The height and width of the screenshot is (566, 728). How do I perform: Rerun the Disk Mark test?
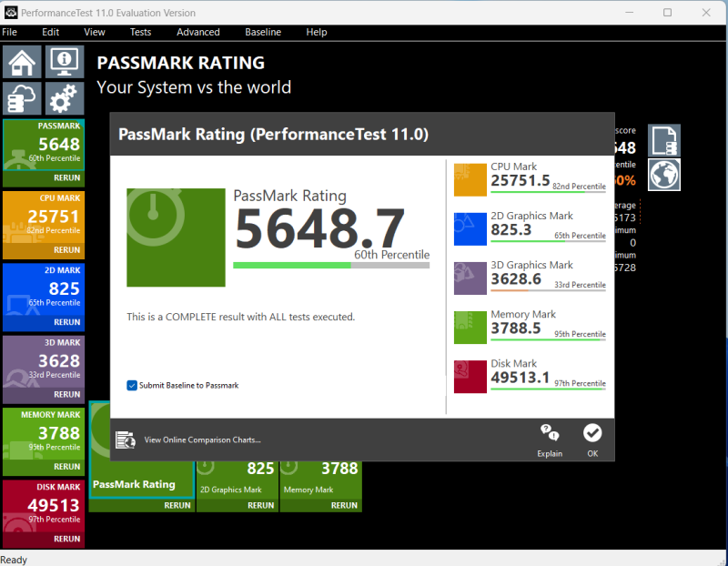(x=66, y=539)
